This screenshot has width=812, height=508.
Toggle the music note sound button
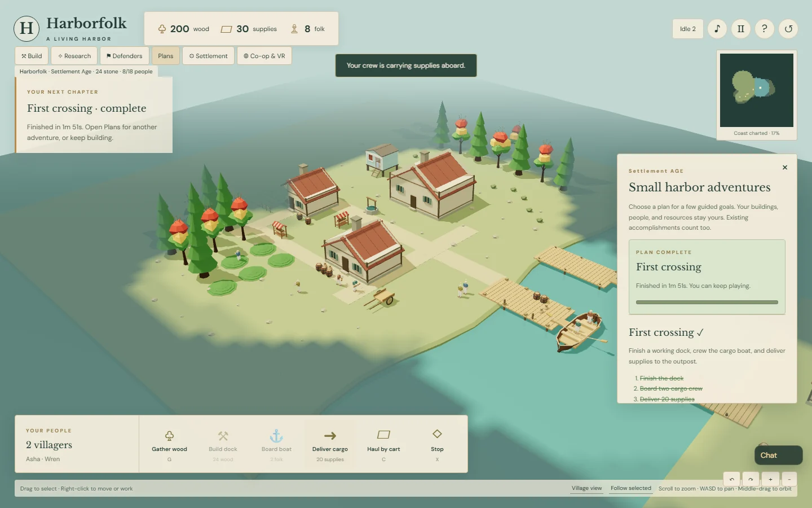click(x=717, y=29)
